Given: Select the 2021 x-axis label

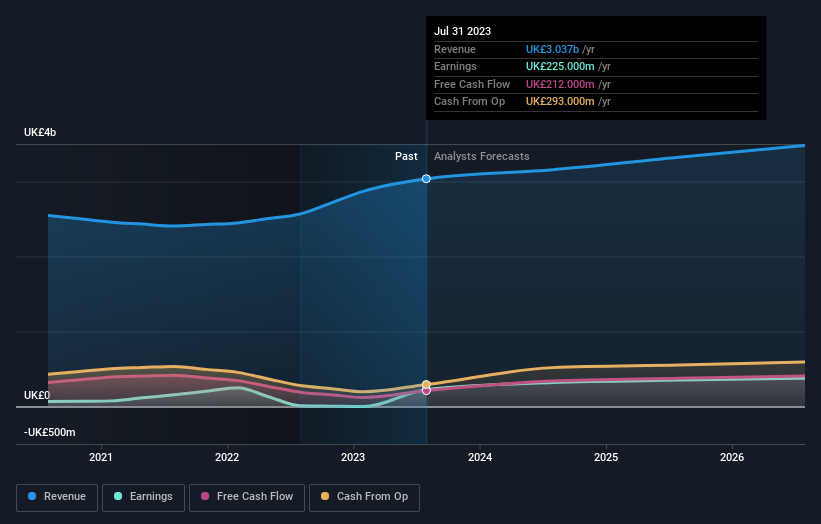Looking at the screenshot, I should (x=101, y=457).
